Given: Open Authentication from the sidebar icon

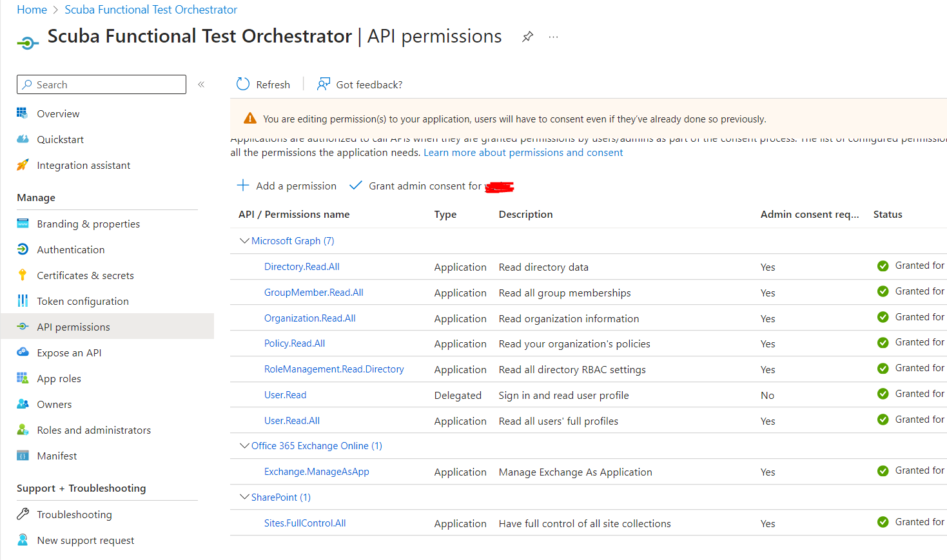Looking at the screenshot, I should tap(23, 249).
